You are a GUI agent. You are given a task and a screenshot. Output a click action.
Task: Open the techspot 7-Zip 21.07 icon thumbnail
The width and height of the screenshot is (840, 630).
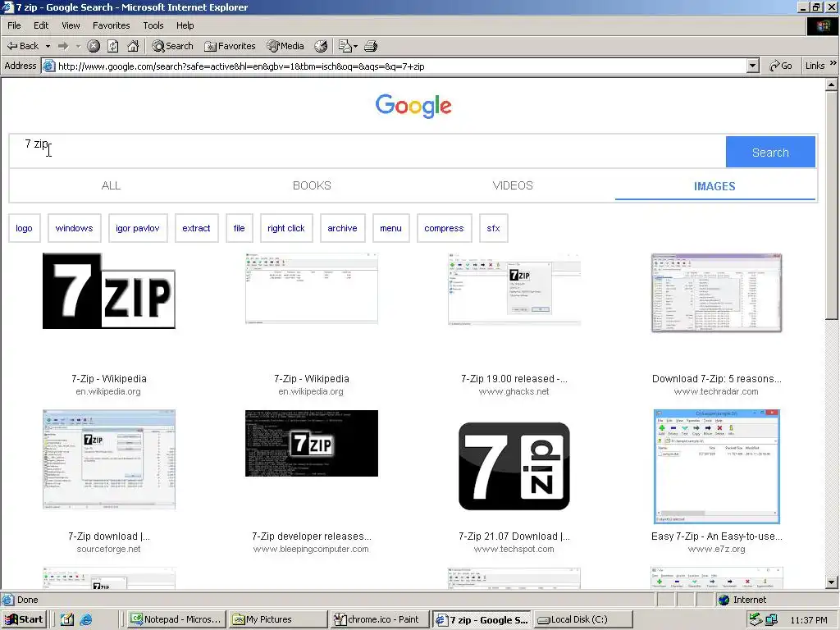[x=514, y=466]
